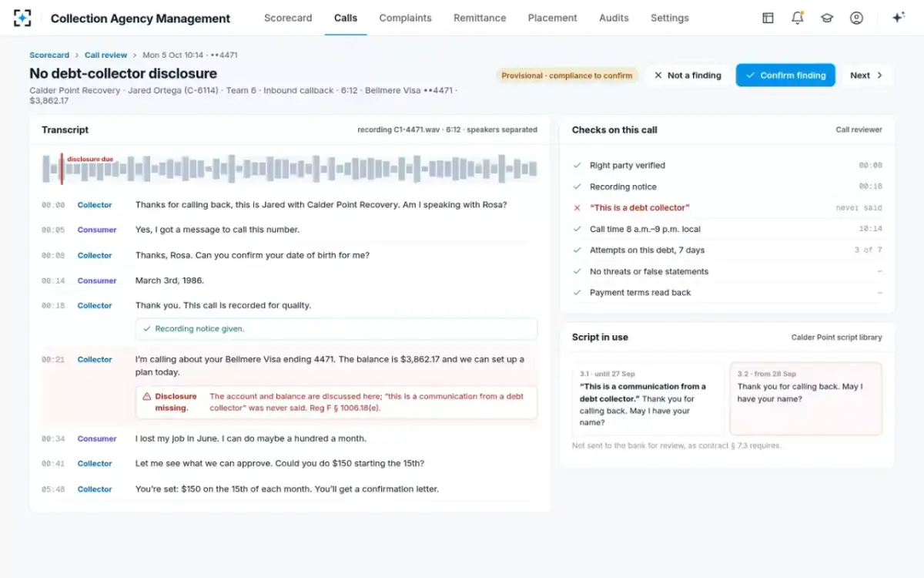Go to the Next call

click(x=867, y=76)
